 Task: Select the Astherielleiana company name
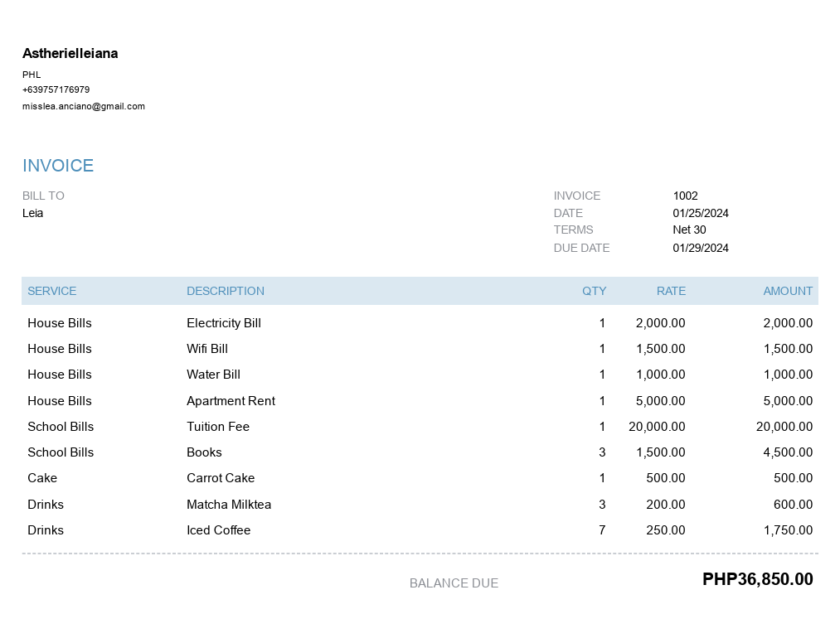coord(70,53)
